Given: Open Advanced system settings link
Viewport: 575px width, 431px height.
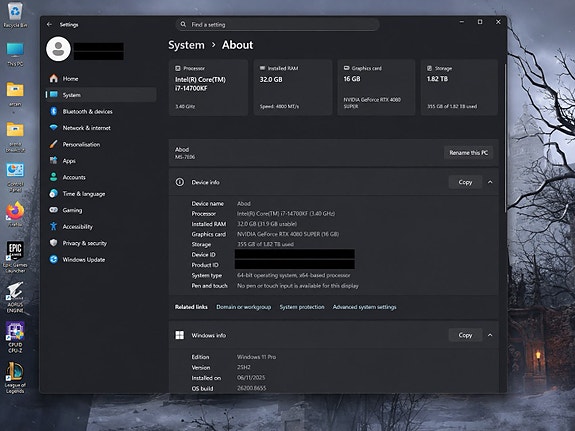Looking at the screenshot, I should point(365,307).
